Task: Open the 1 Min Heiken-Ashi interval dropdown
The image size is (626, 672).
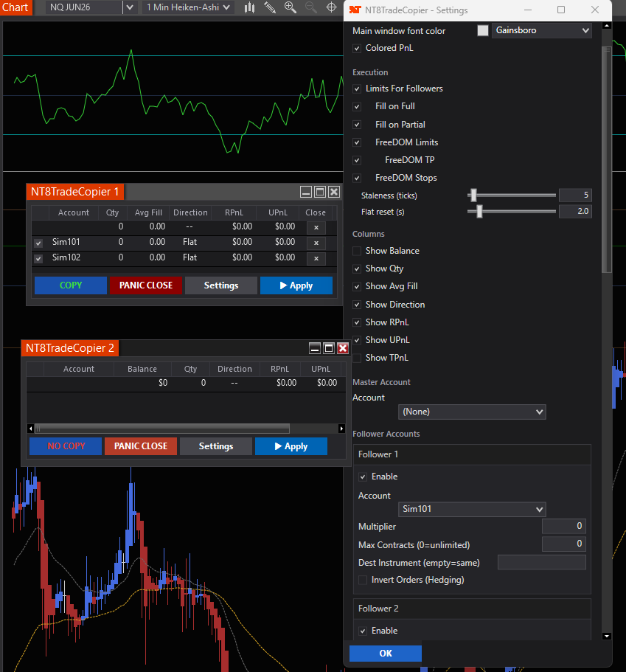Action: 188,7
